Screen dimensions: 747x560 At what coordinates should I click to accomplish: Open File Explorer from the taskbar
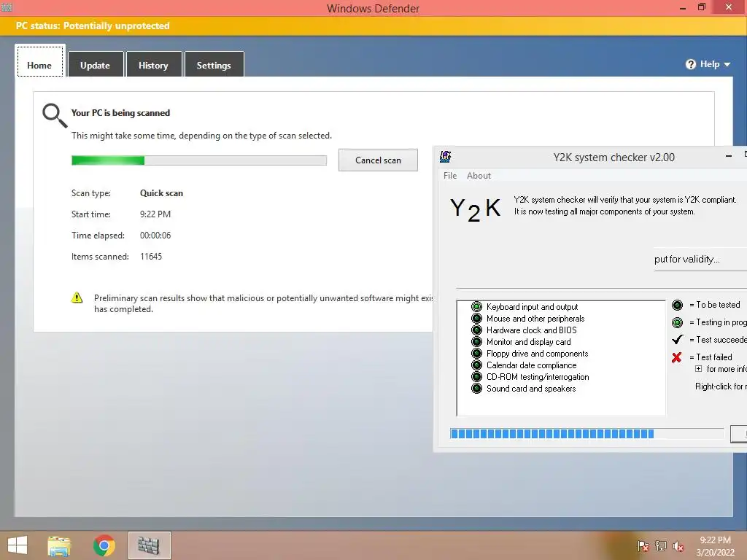pos(59,545)
